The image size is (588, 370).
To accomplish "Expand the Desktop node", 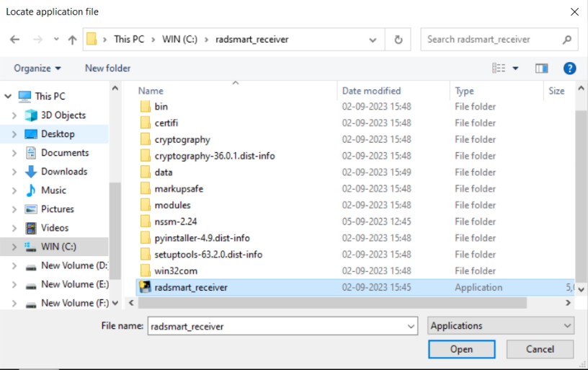I will 14,134.
